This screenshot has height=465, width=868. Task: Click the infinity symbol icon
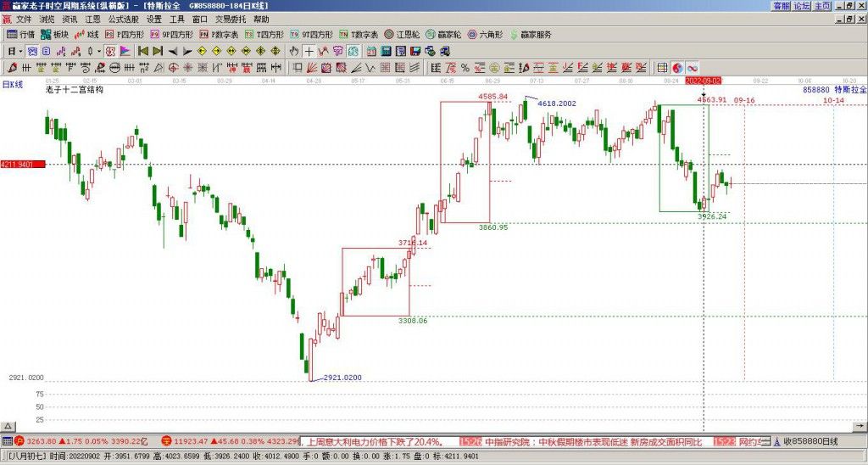(693, 67)
